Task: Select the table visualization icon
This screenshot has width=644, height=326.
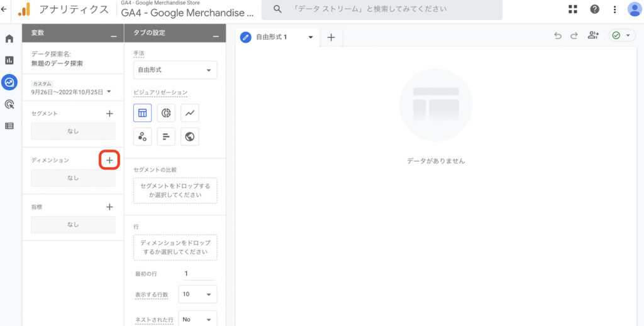Action: coord(143,113)
